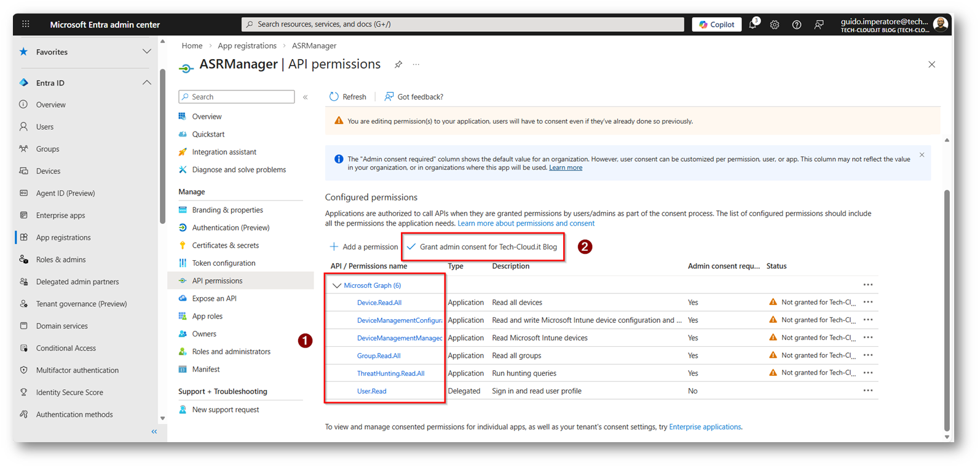This screenshot has height=468, width=980.
Task: Click the Integration assistant rocket icon
Action: [183, 152]
